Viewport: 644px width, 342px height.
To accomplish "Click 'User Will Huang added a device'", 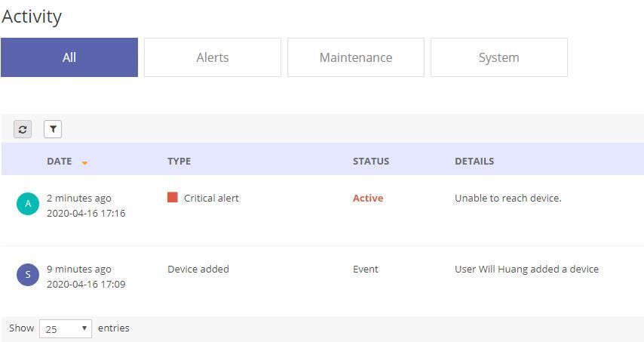I will click(526, 270).
